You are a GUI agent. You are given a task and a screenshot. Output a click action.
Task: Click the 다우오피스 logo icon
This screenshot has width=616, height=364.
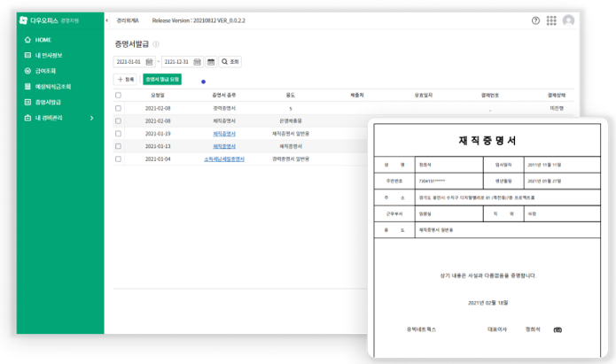point(23,20)
